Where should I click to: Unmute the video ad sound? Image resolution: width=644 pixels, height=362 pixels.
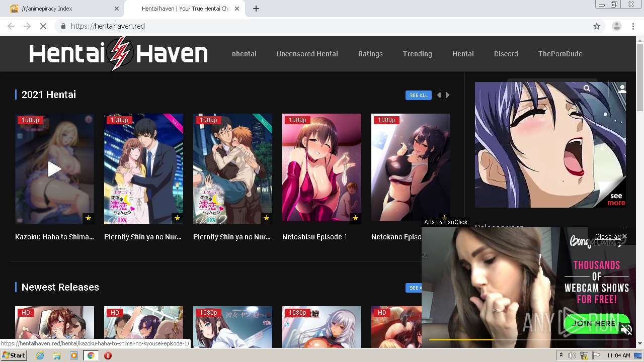(x=626, y=330)
